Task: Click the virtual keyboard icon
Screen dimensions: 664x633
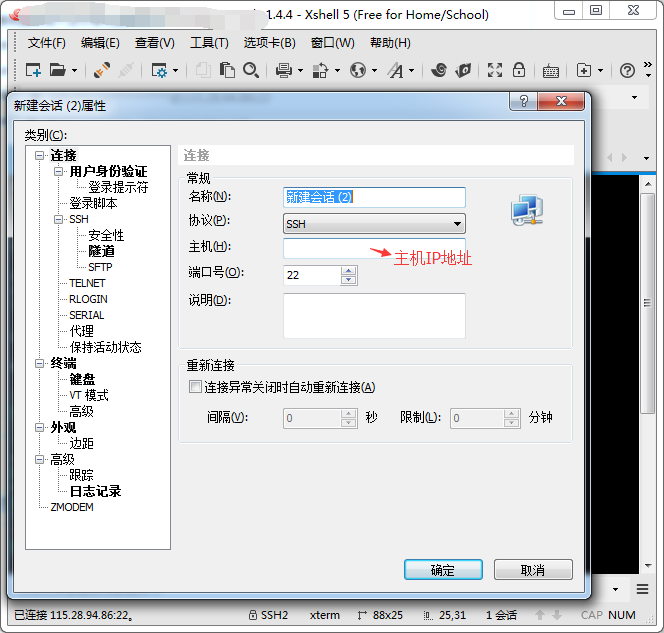Action: 551,71
